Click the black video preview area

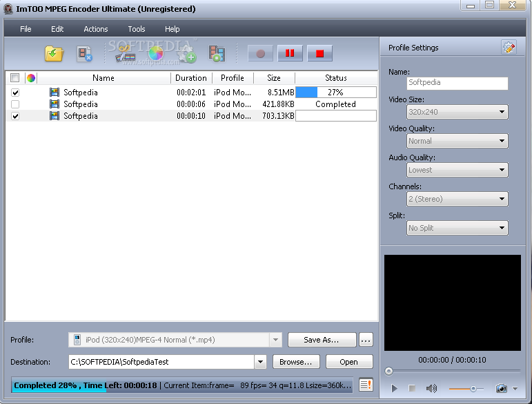pyautogui.click(x=452, y=302)
